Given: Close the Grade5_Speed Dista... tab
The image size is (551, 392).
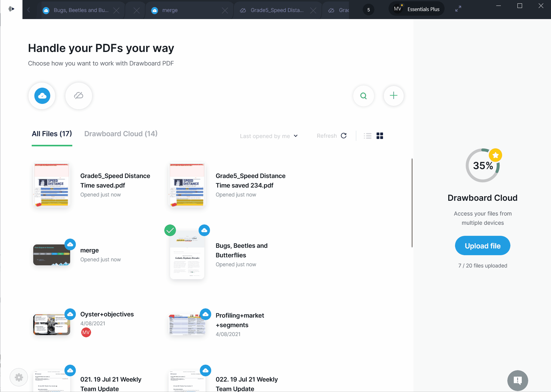Looking at the screenshot, I should click(x=313, y=10).
